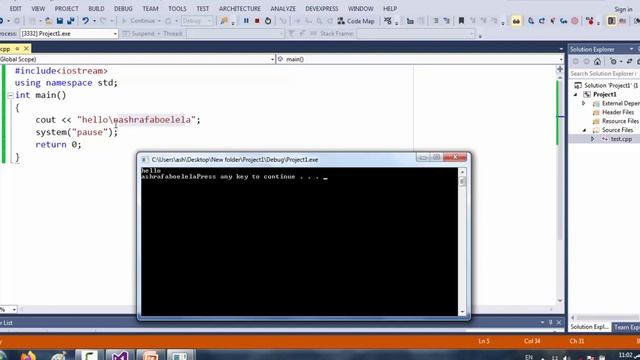Viewport: 640px width, 360px height.
Task: Click the split editor handle above scrollbar
Action: point(560,69)
